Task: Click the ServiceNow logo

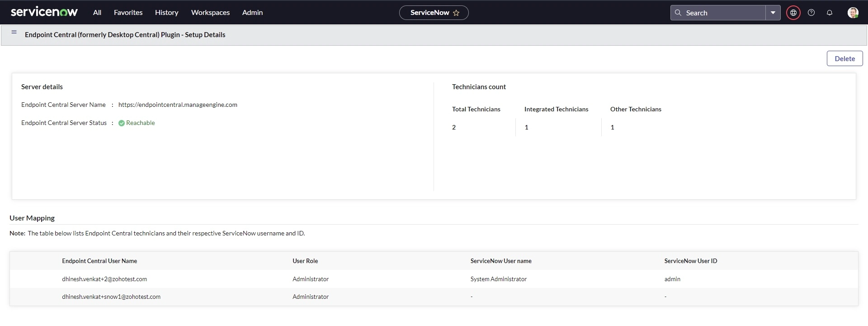Action: click(44, 12)
